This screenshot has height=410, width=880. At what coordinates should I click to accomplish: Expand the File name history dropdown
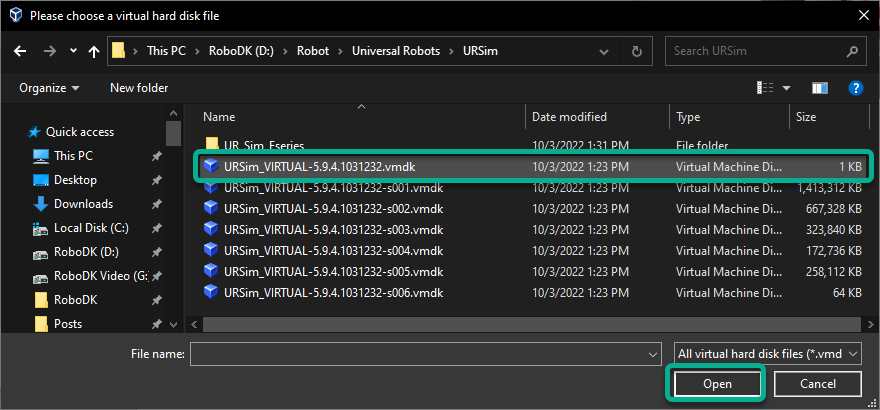point(653,353)
